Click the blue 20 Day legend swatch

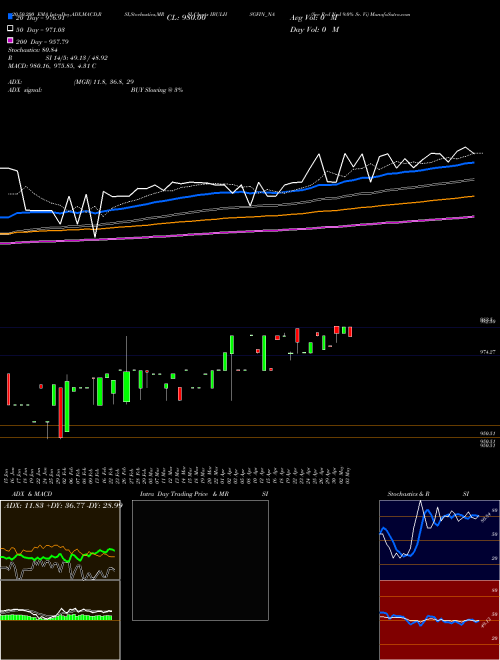[x=11, y=17]
